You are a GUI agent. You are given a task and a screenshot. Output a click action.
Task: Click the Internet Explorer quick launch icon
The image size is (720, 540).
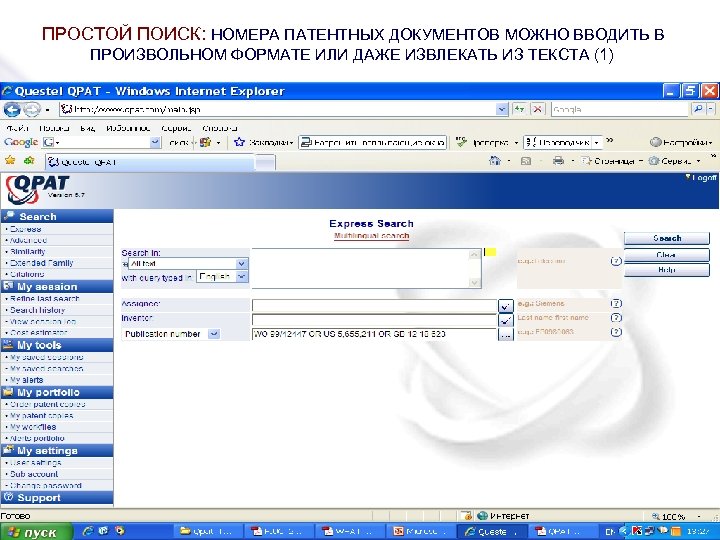(88, 531)
